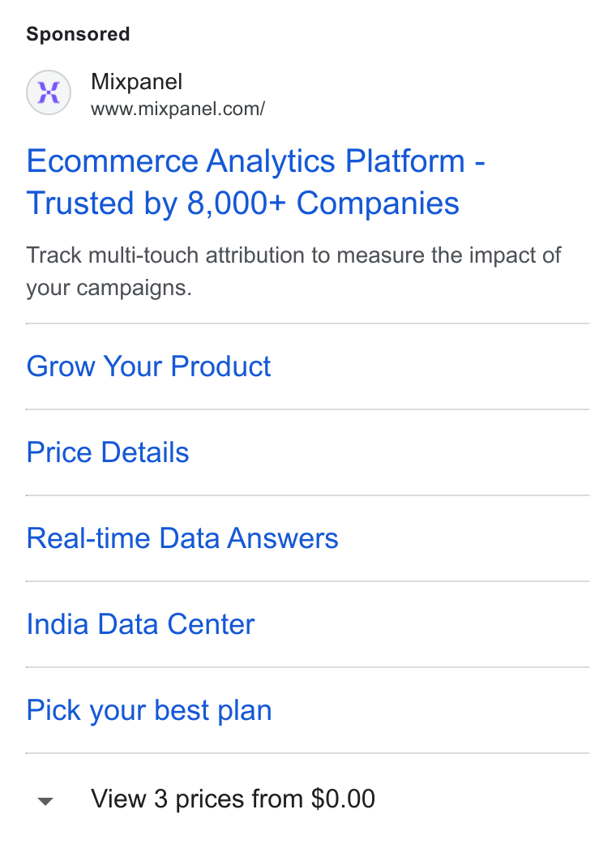
Task: Click the Sponsored label
Action: [x=78, y=34]
